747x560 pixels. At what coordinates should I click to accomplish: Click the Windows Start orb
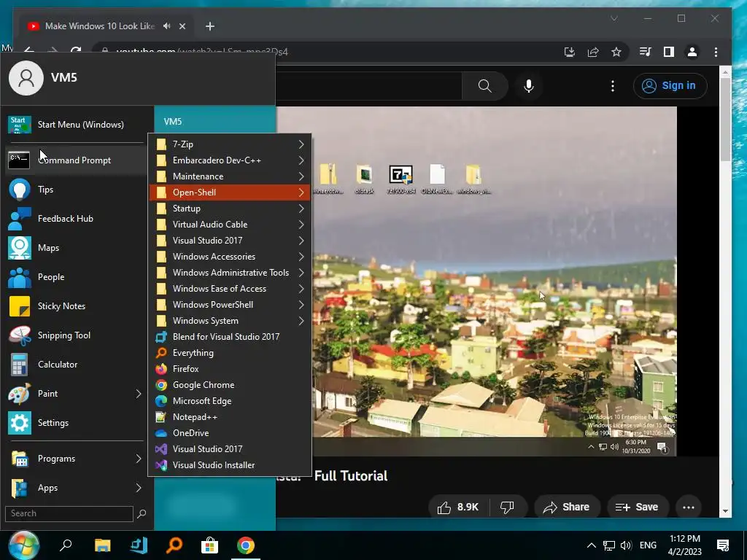click(23, 545)
